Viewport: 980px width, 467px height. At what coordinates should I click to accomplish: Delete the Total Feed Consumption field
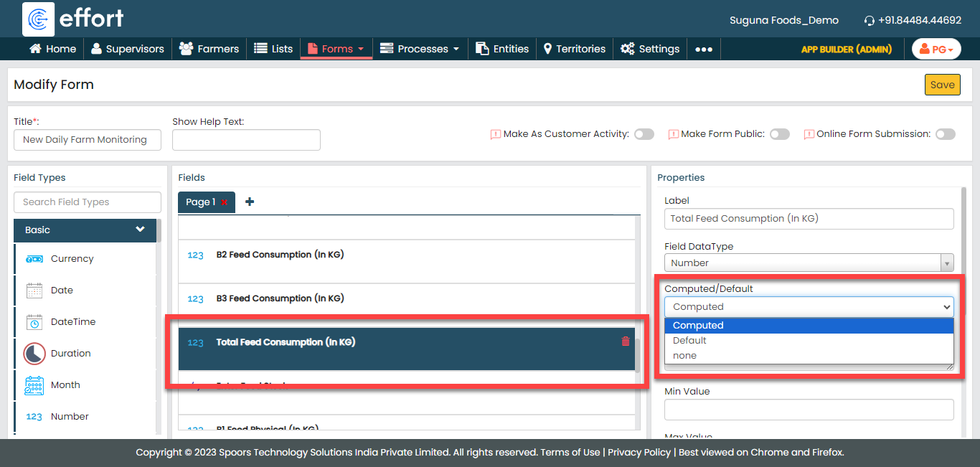[625, 342]
